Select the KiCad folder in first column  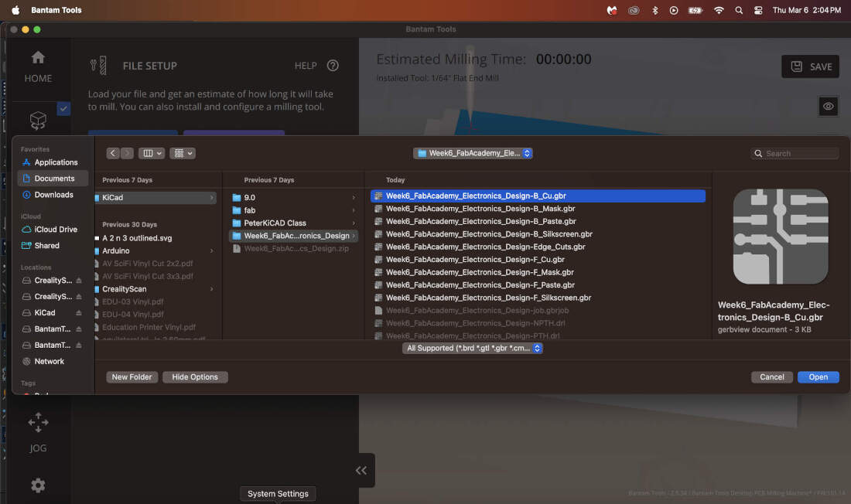(156, 197)
